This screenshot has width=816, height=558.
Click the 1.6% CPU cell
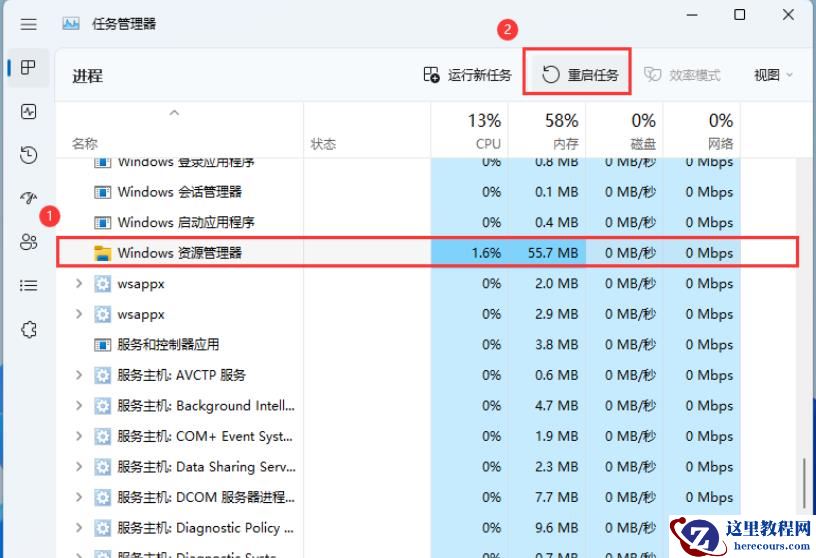pos(469,253)
